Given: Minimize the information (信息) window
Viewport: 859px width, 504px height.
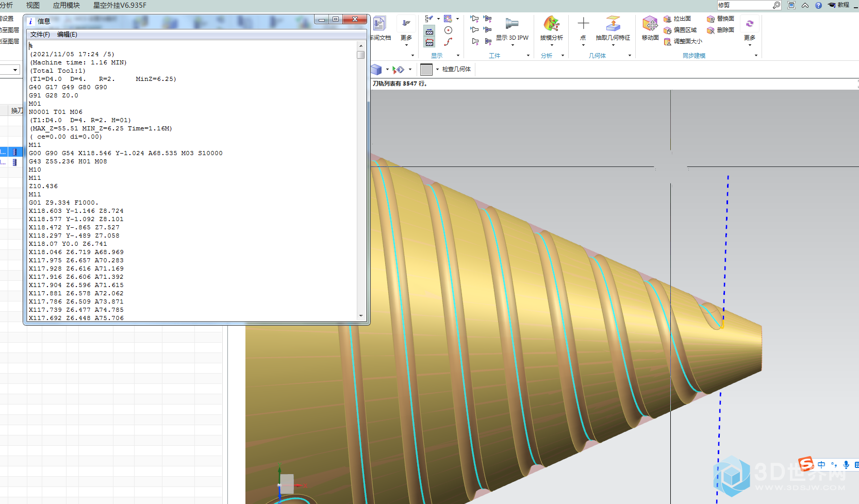Looking at the screenshot, I should [322, 20].
